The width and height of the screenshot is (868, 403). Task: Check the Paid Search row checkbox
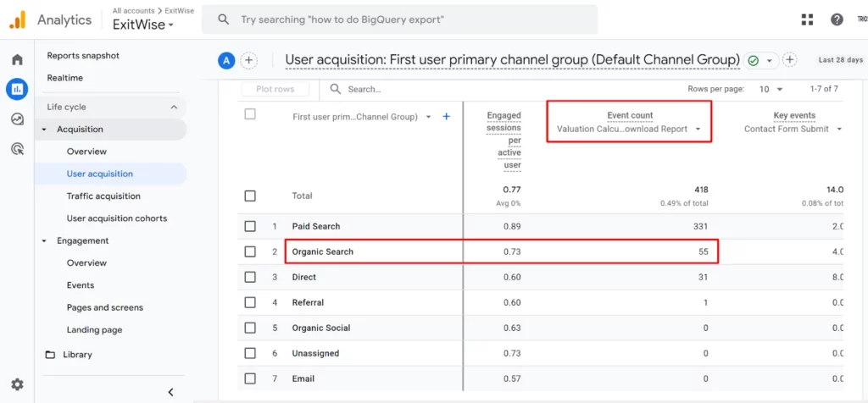(250, 226)
